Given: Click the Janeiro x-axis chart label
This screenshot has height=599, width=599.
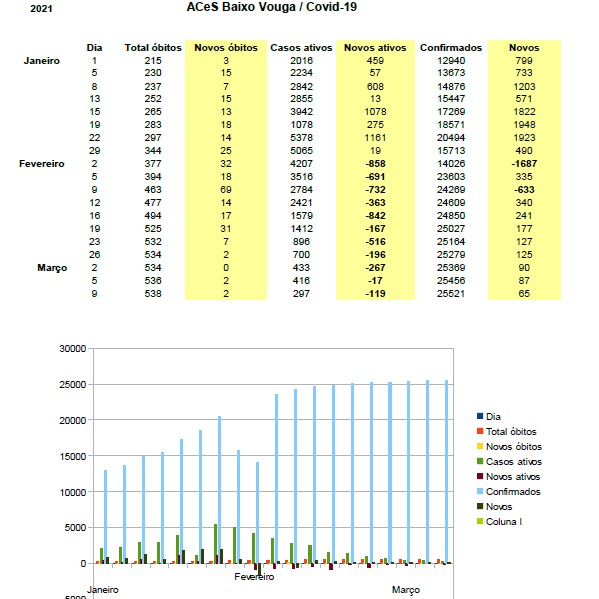Looking at the screenshot, I should click(x=102, y=589).
